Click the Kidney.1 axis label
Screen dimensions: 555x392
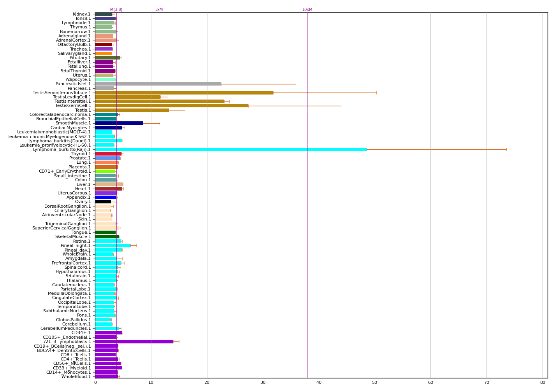81,14
